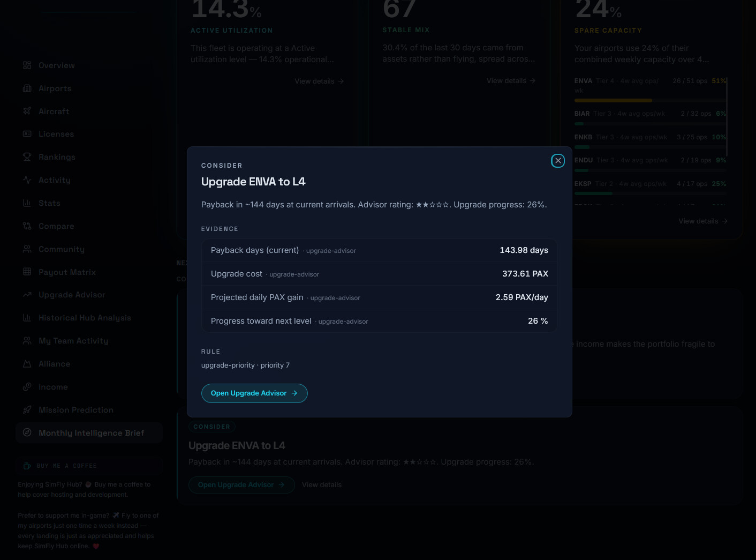Select Historical Hub Analysis
The width and height of the screenshot is (756, 560).
coord(89,318)
